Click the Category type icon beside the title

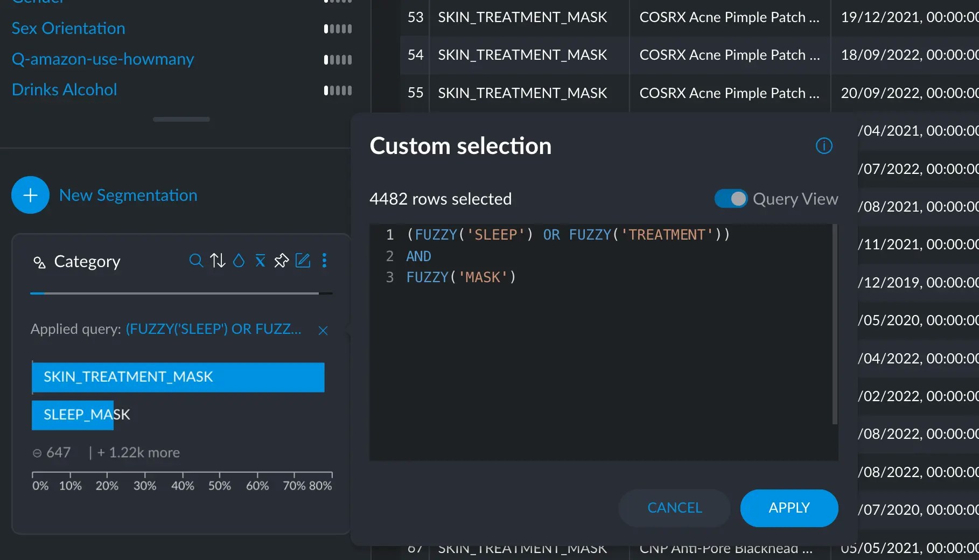[x=39, y=262]
